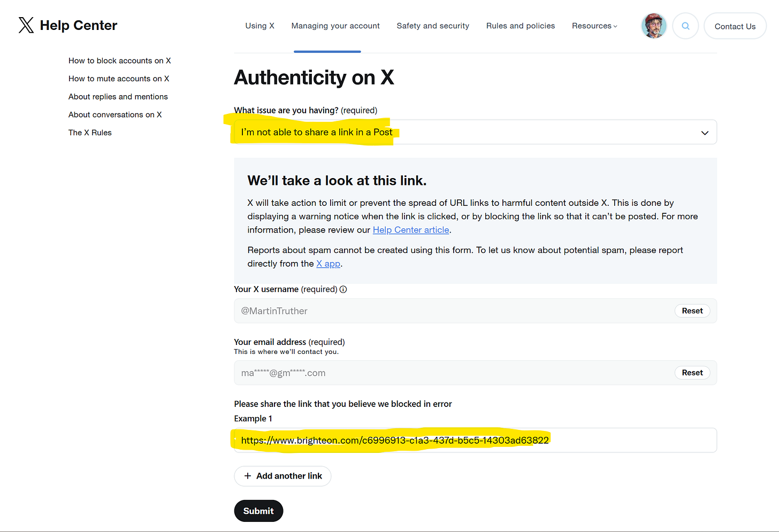The image size is (779, 532).
Task: Click the email address field
Action: point(475,373)
